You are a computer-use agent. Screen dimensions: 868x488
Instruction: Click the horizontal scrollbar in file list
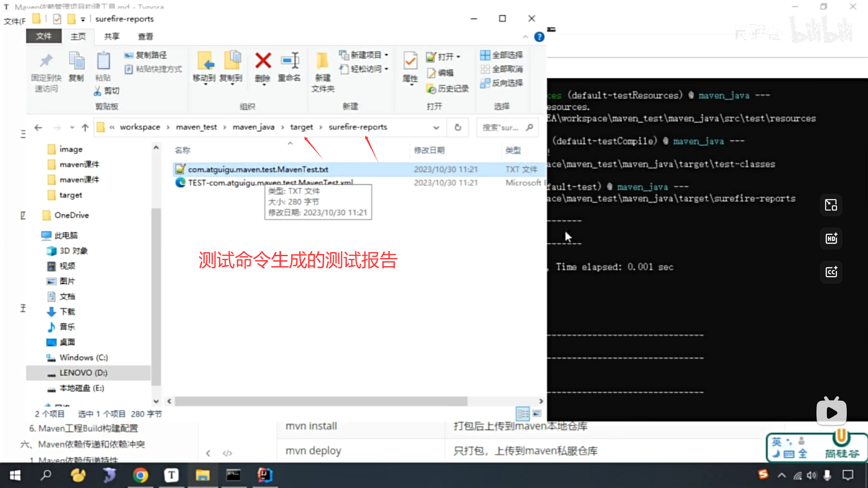[321, 401]
